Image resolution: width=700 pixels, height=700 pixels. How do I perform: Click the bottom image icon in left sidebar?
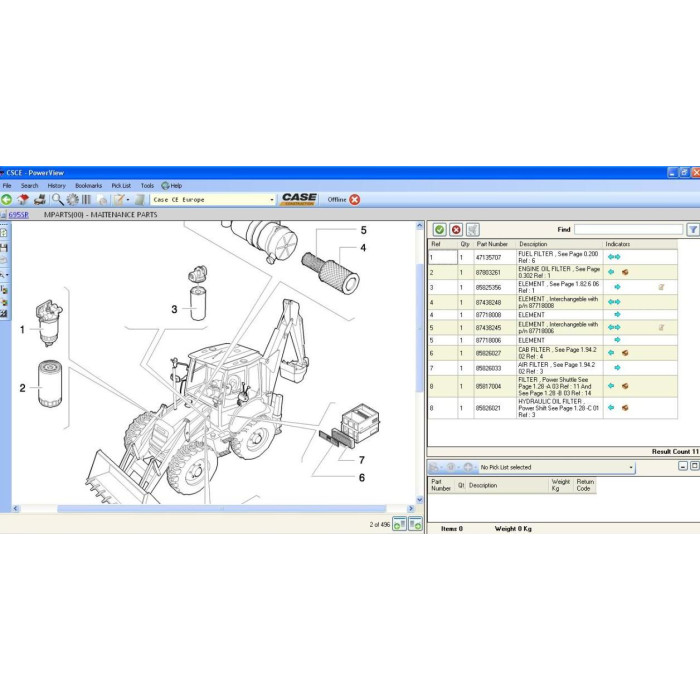(4, 314)
